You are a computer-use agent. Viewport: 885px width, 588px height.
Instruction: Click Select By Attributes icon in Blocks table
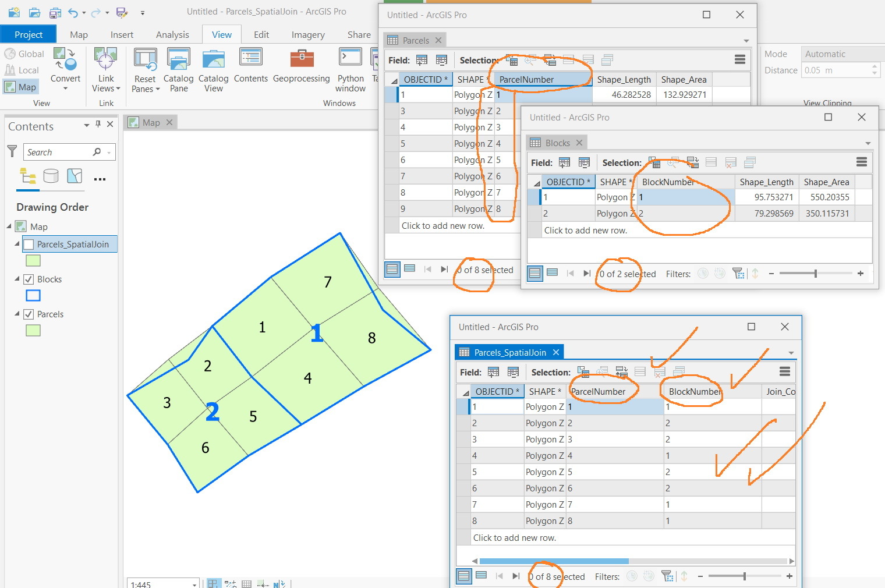coord(654,162)
